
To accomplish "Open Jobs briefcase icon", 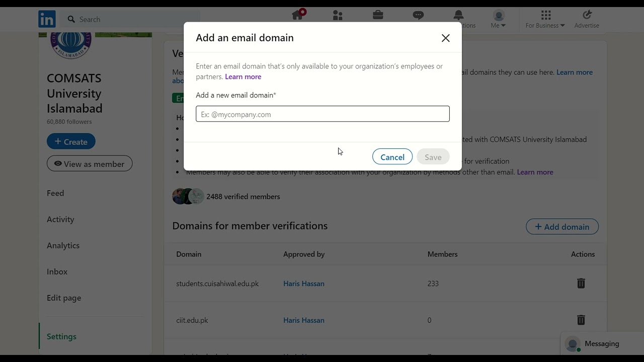I will (378, 15).
